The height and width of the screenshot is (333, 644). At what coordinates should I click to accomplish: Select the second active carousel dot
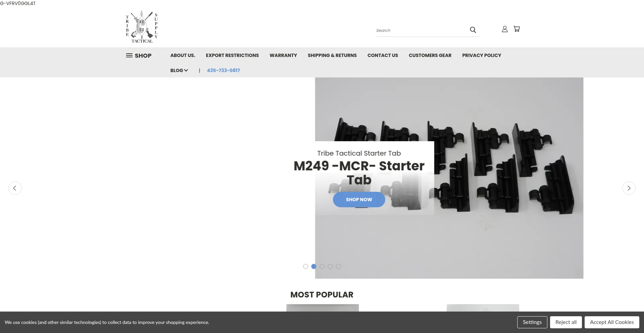(x=314, y=267)
